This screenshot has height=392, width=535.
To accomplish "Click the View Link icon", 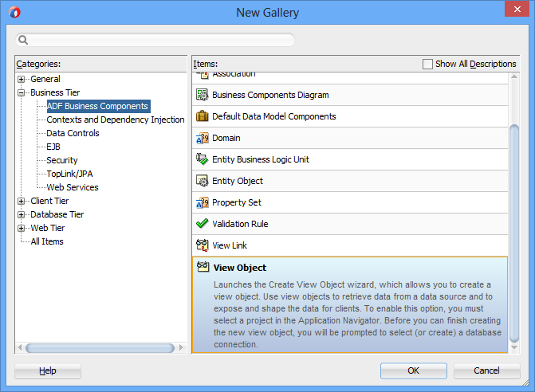I will pos(202,245).
